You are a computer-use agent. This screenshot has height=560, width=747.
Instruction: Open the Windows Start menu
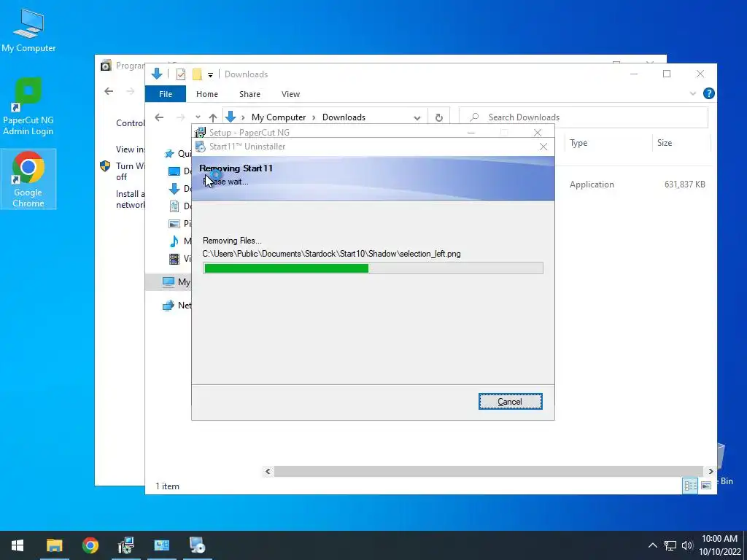point(18,545)
